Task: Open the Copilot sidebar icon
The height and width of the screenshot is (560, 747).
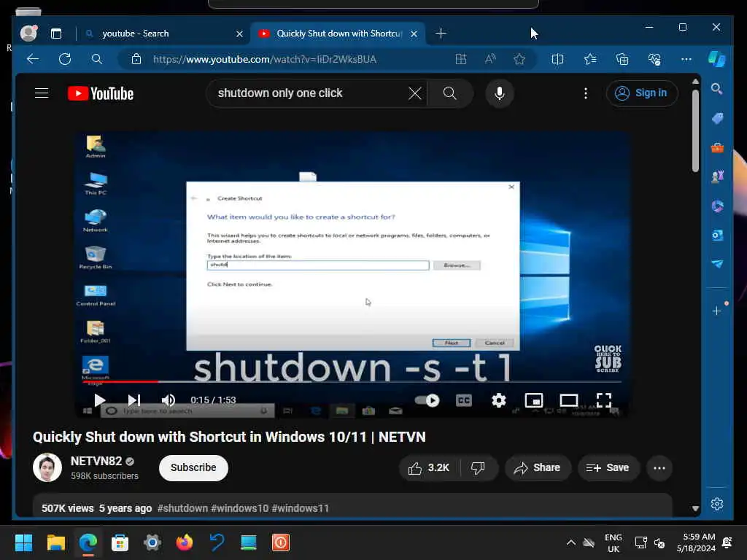Action: 716,59
